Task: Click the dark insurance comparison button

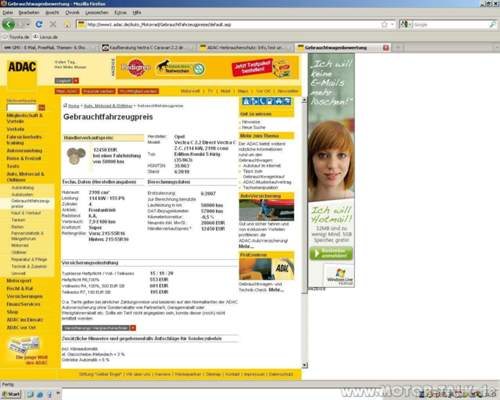Action: pyautogui.click(x=99, y=328)
